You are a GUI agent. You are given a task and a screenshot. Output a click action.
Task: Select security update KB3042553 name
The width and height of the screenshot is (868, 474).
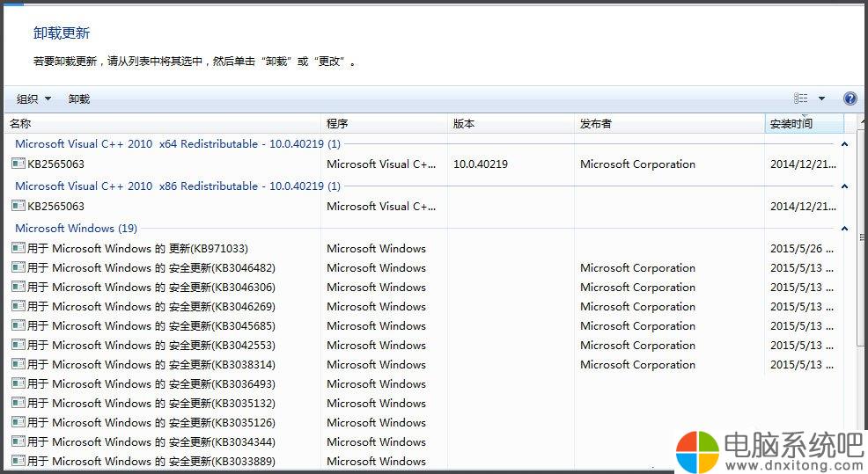(151, 345)
